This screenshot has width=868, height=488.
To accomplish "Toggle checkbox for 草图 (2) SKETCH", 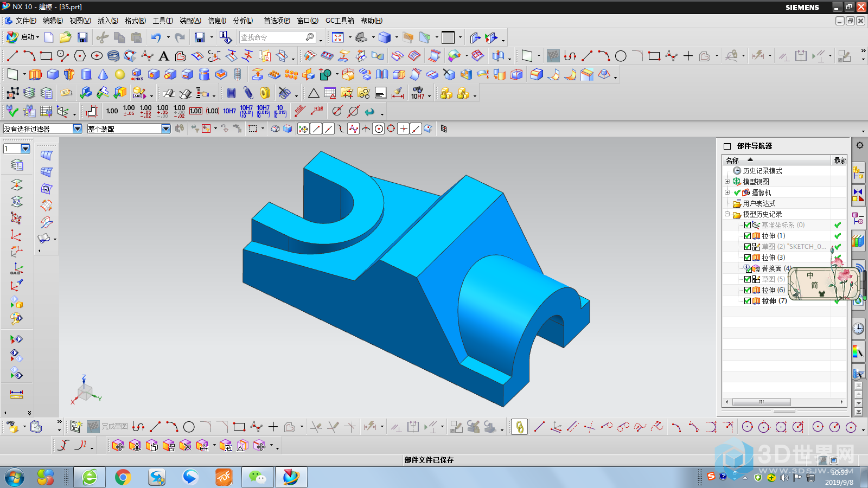I will click(x=748, y=247).
